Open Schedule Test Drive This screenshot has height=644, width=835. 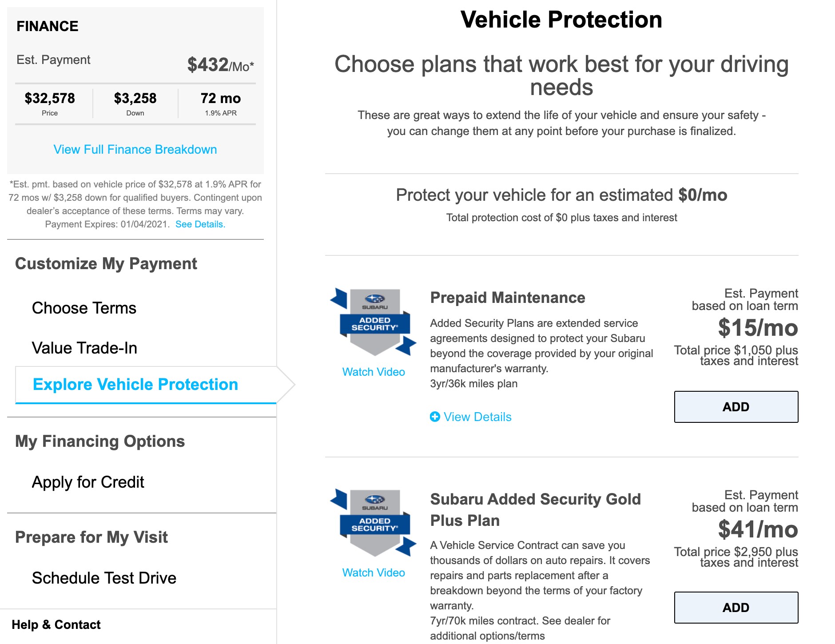pos(104,578)
